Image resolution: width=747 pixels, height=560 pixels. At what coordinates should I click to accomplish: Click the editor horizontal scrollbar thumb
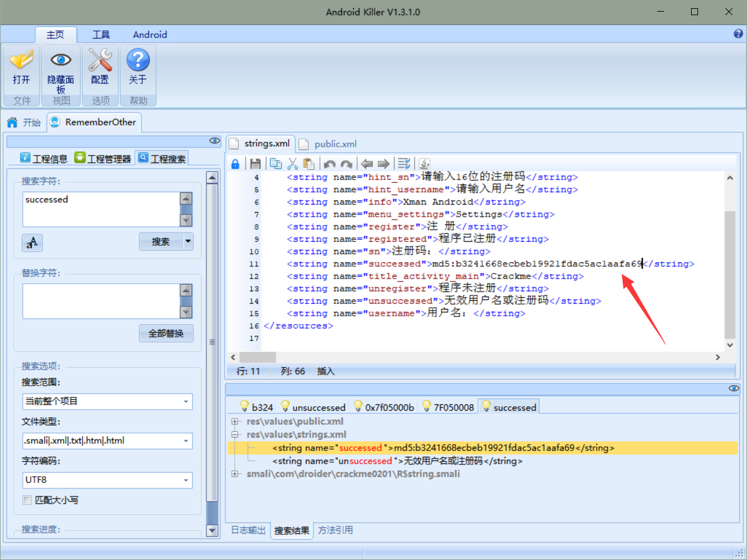[258, 357]
